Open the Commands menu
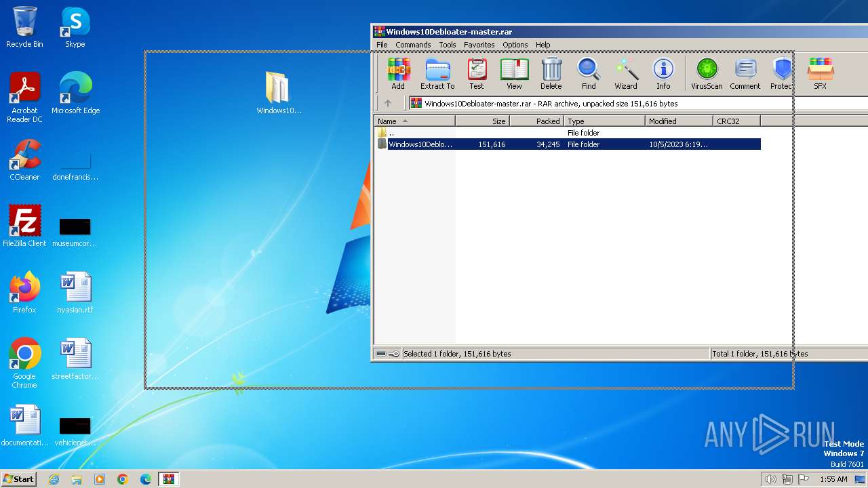 413,45
